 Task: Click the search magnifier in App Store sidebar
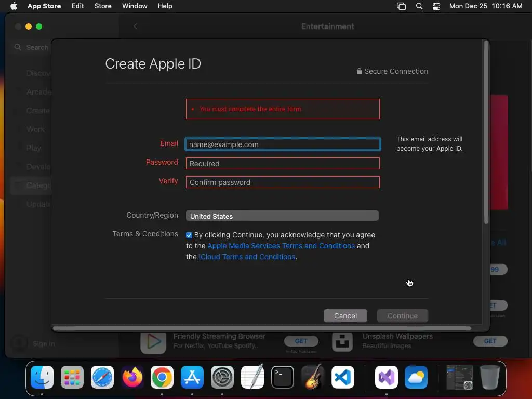click(x=18, y=47)
